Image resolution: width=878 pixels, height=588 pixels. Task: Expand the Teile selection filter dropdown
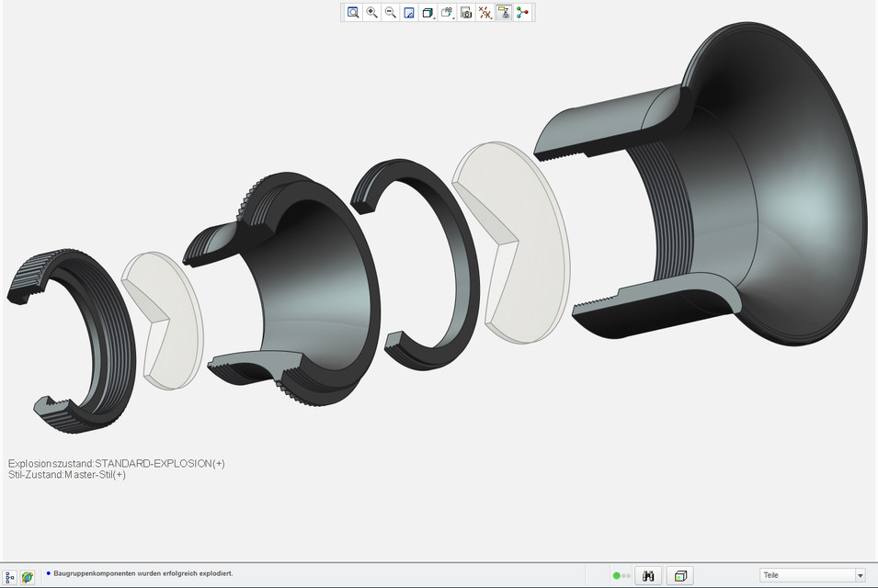pos(860,576)
